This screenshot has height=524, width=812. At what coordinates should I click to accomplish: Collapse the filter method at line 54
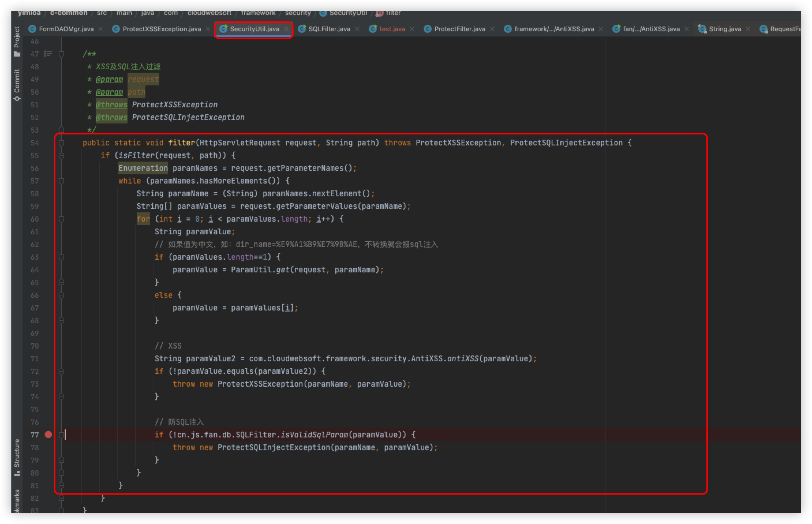point(61,143)
